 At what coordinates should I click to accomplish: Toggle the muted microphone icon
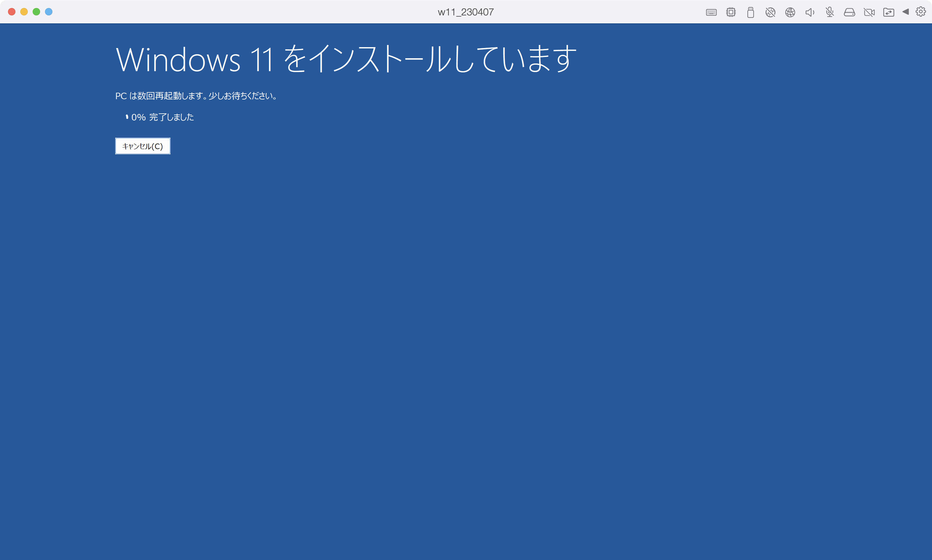[830, 12]
